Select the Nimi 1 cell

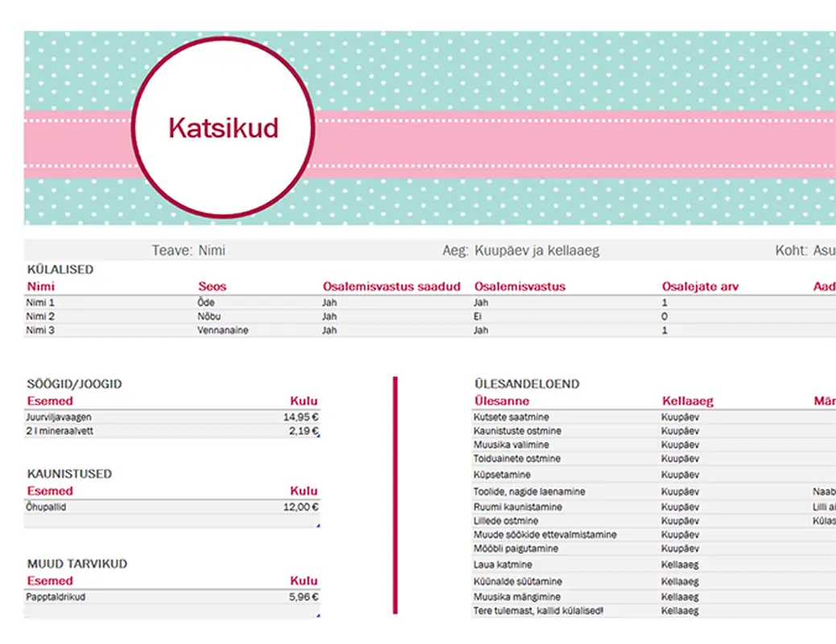pos(40,302)
